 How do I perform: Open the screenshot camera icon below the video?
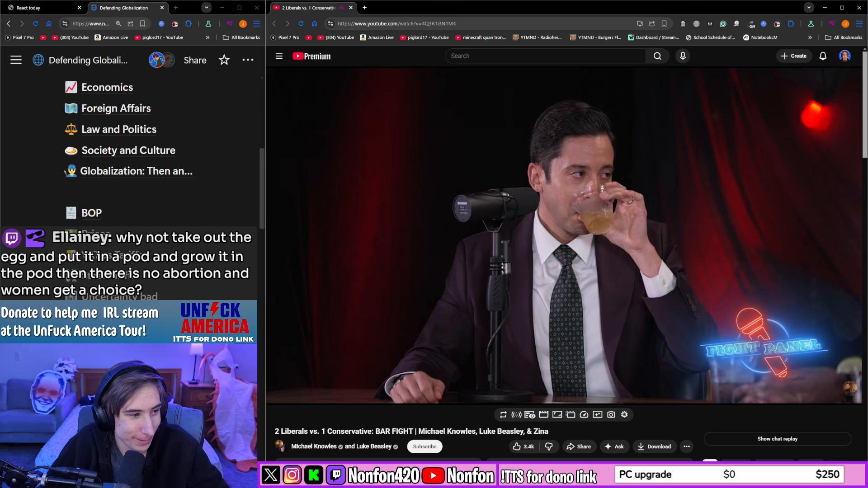[611, 414]
